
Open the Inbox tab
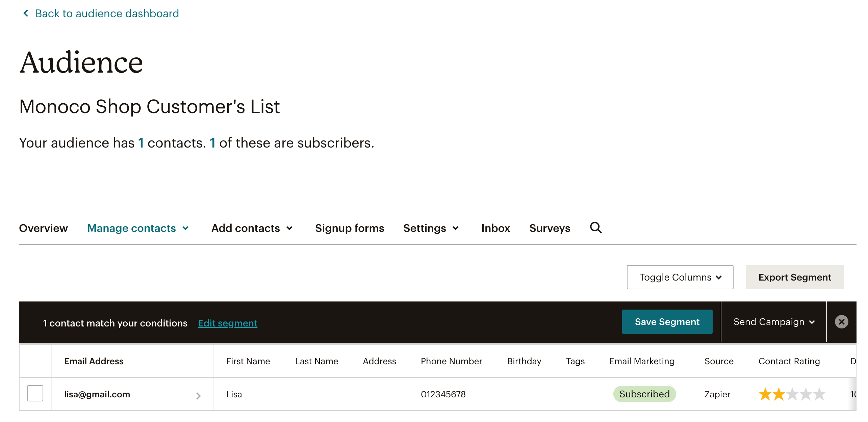click(495, 228)
